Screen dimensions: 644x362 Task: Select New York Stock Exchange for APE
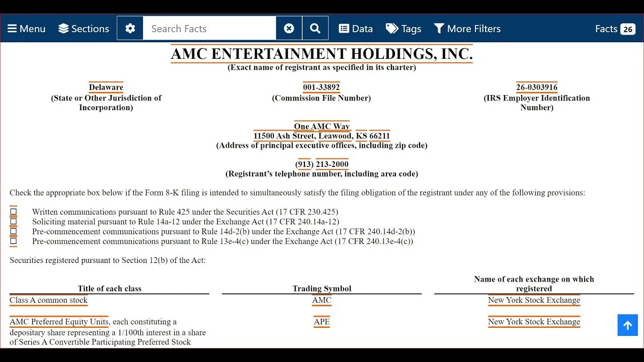pos(534,322)
